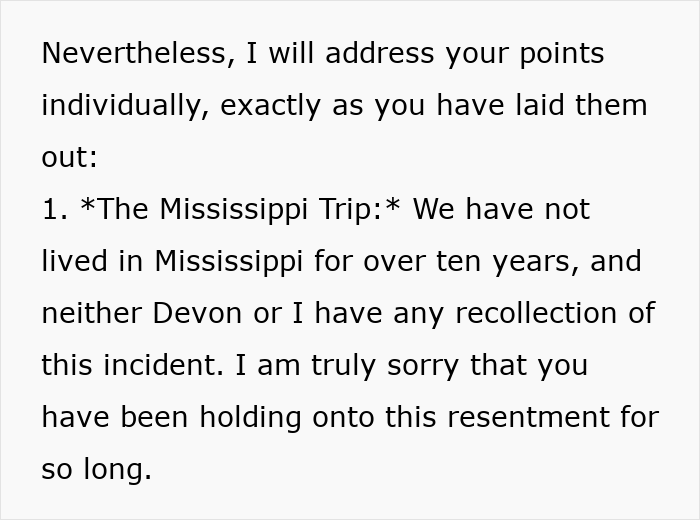The image size is (700, 520).
Task: Click the word 'sorry'
Action: [x=423, y=367]
